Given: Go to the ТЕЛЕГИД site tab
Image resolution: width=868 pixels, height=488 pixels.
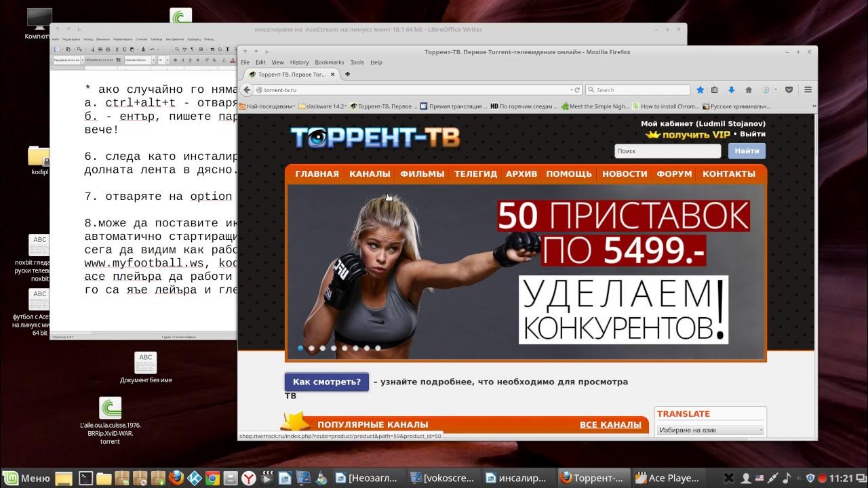Looking at the screenshot, I should (475, 174).
